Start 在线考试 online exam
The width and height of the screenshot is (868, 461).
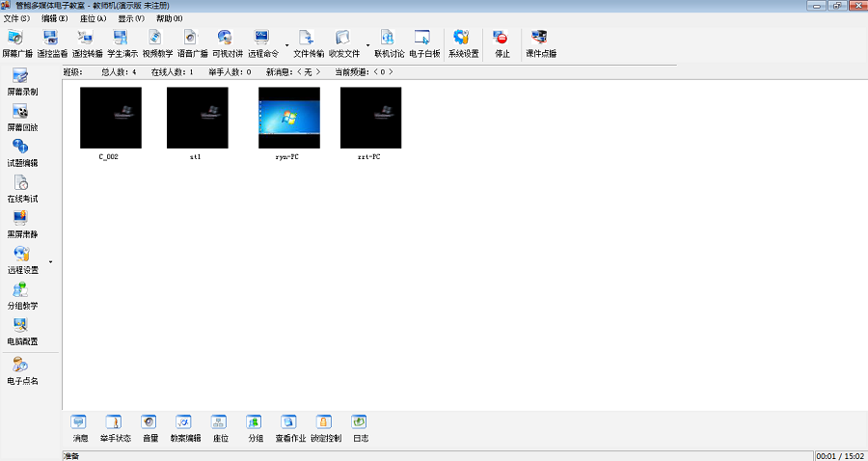click(x=21, y=189)
